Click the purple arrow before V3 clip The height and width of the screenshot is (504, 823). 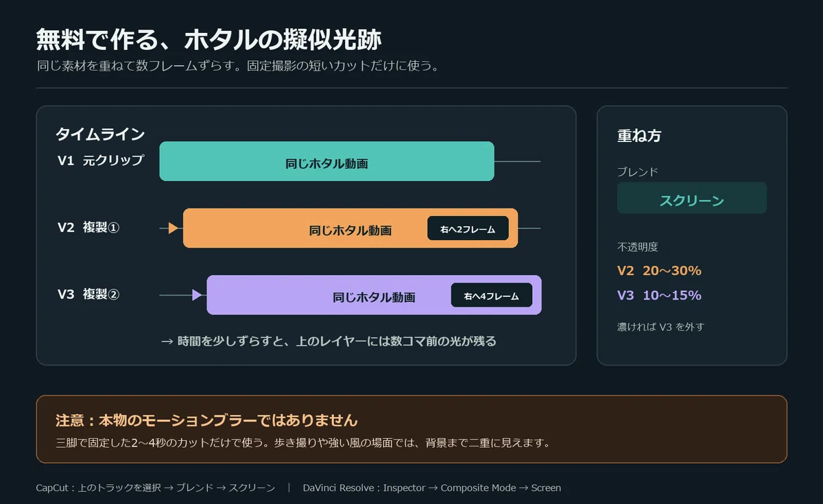tap(197, 295)
